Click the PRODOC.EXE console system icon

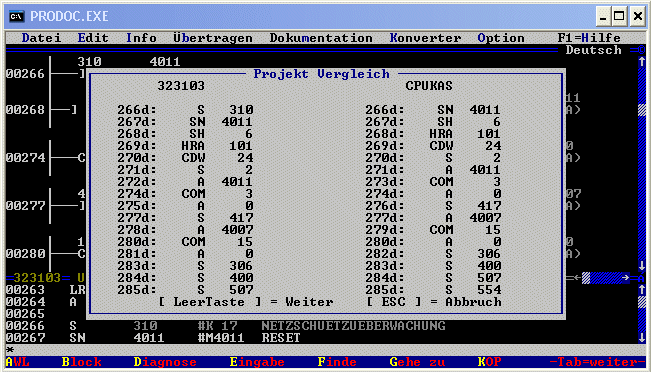coord(17,16)
